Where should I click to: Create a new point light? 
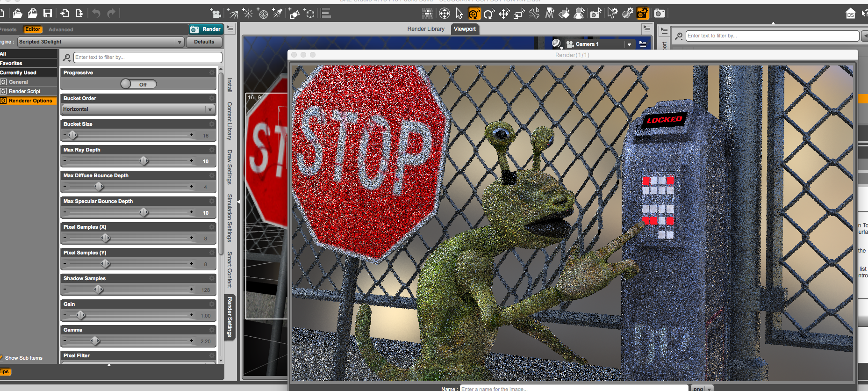[247, 14]
